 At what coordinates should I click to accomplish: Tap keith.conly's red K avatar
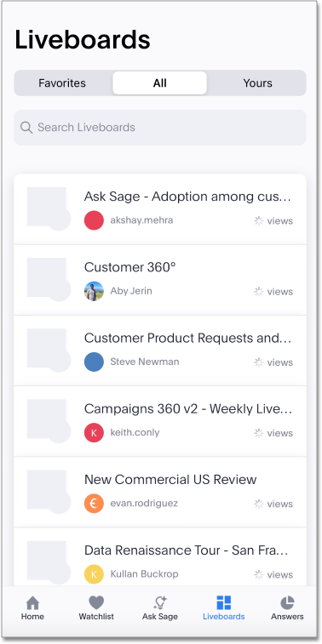click(94, 432)
